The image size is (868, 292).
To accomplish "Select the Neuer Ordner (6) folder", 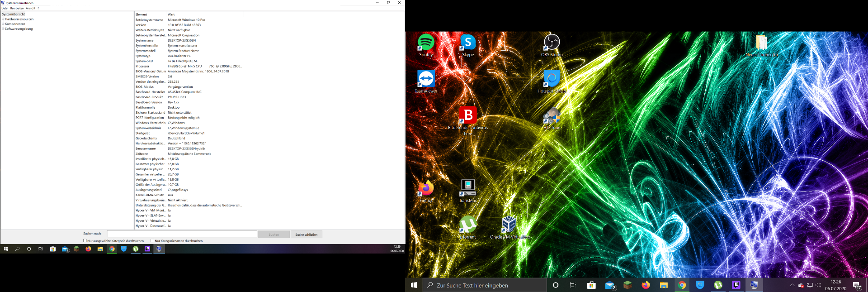I will [x=761, y=45].
